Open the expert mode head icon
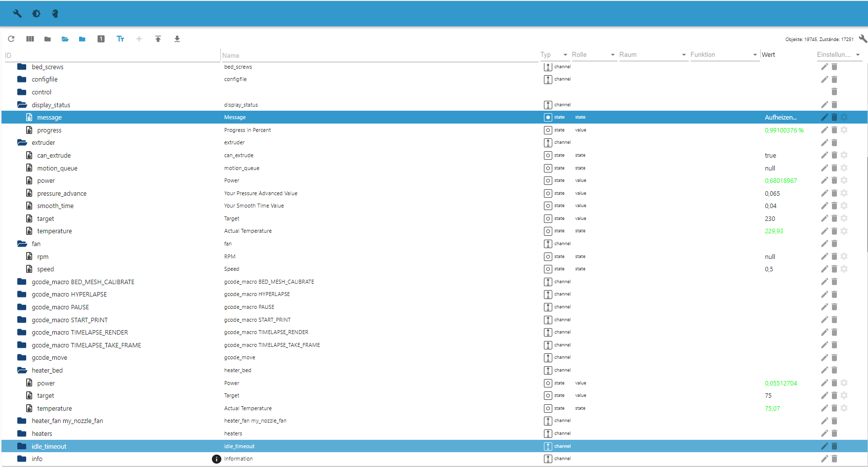Screen dimensions: 868x467 pos(55,14)
